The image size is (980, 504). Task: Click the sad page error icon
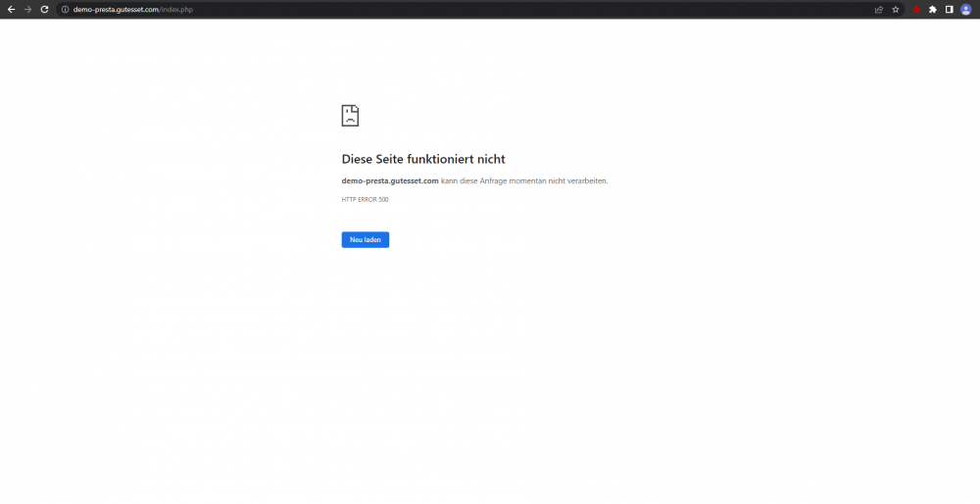(x=350, y=116)
